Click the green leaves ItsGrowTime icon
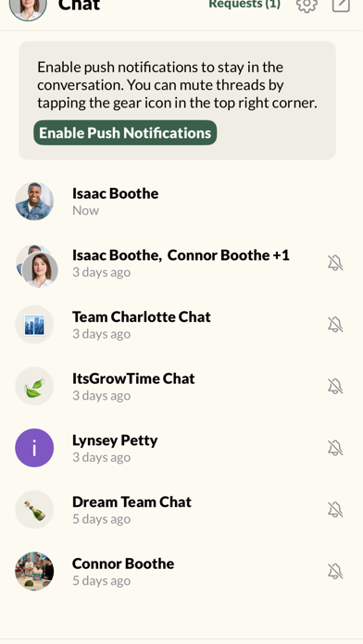The image size is (363, 644). coord(34,386)
